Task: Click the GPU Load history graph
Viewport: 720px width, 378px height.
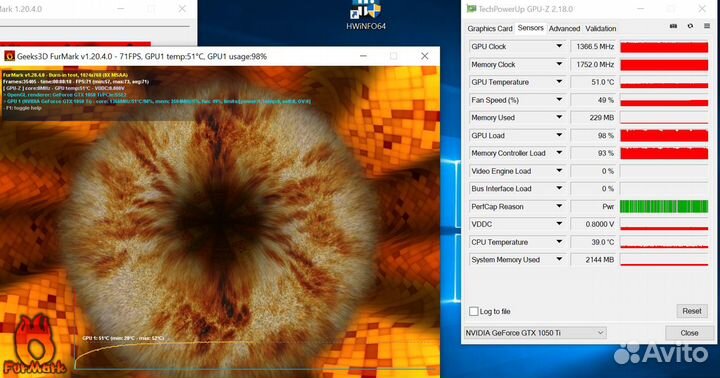Action: pos(664,135)
